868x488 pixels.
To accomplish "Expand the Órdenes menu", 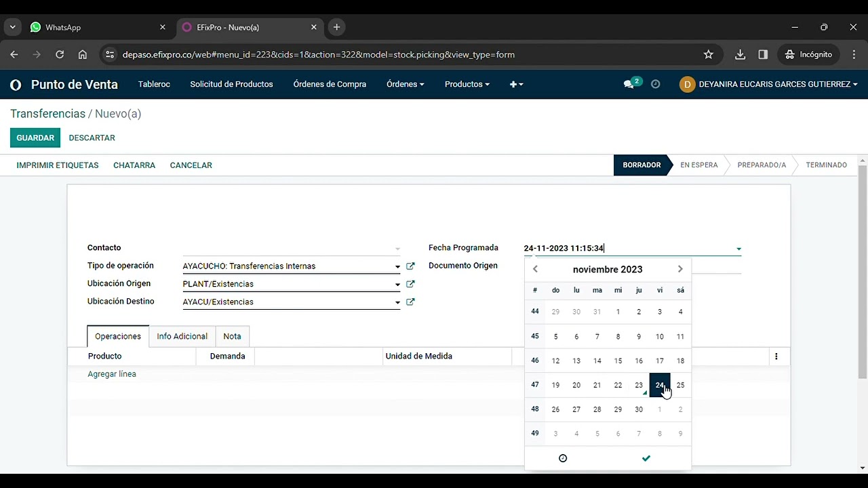I will point(405,85).
